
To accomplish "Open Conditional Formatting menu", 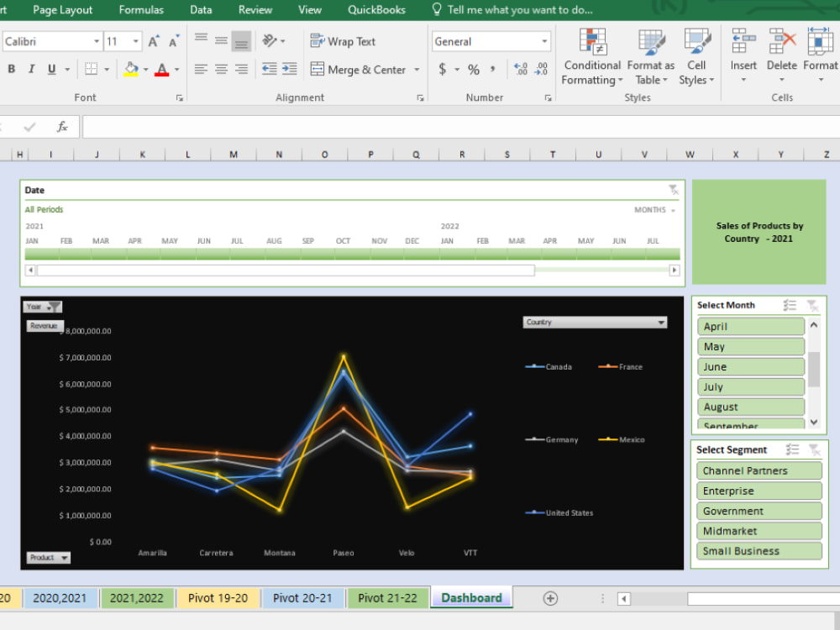I will point(592,57).
